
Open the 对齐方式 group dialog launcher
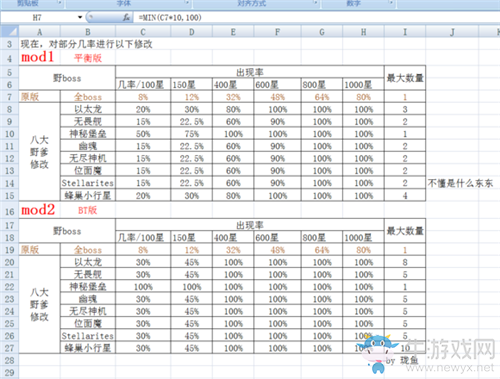315,3
